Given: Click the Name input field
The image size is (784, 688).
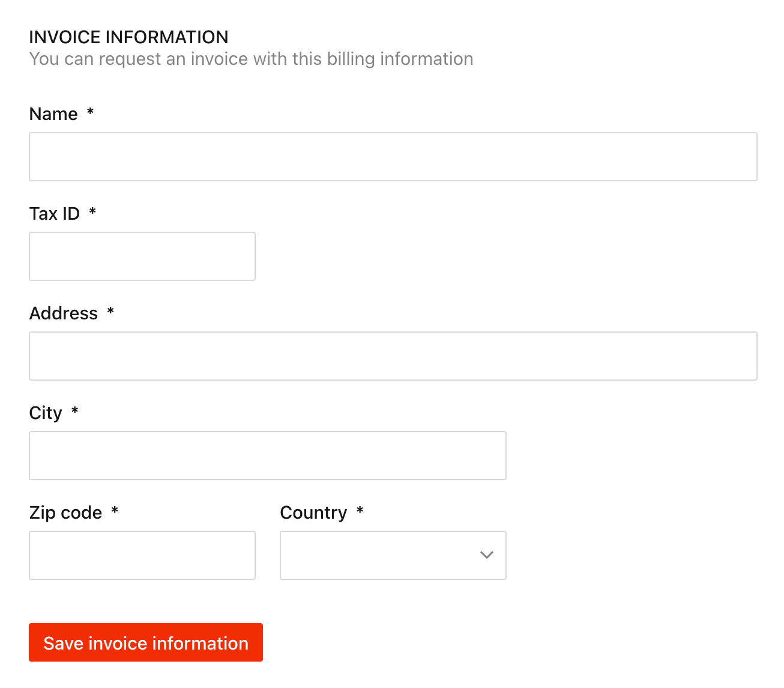Looking at the screenshot, I should pyautogui.click(x=393, y=157).
